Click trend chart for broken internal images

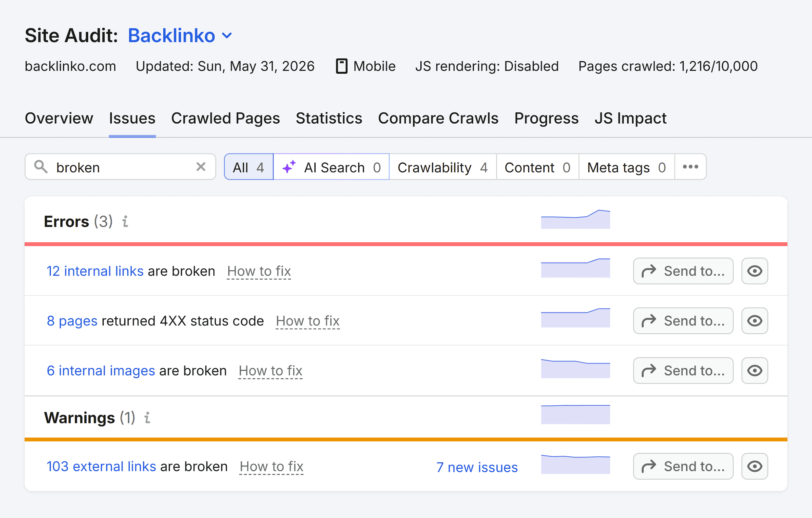(576, 368)
